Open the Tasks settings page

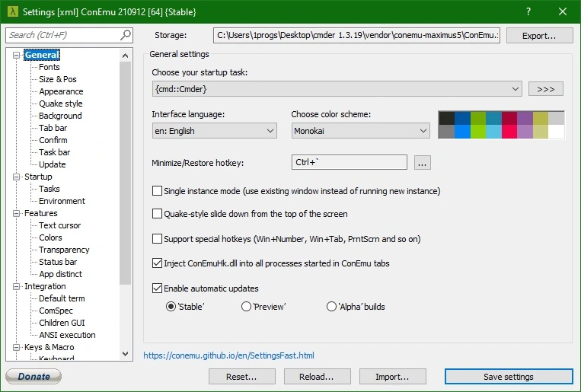pyautogui.click(x=49, y=189)
